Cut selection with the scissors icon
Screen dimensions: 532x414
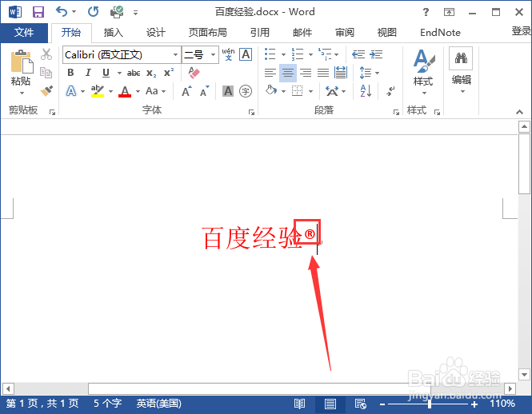pos(46,54)
